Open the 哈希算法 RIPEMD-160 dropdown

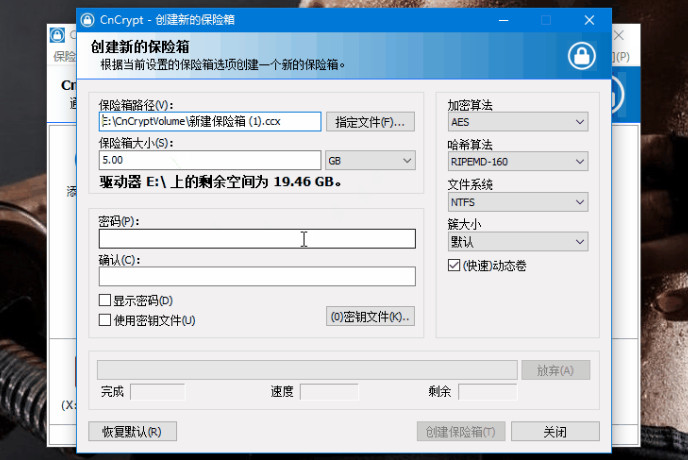coord(518,162)
